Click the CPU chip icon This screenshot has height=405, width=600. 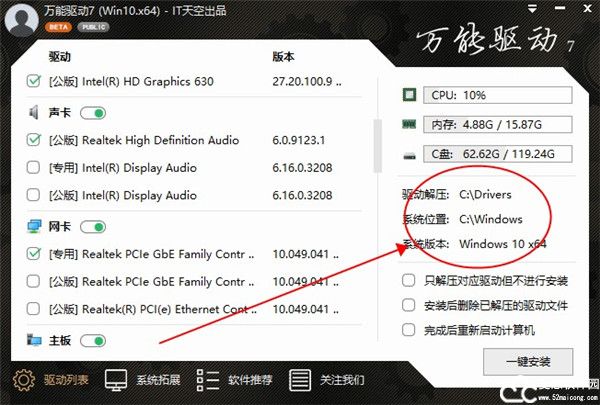[x=409, y=95]
